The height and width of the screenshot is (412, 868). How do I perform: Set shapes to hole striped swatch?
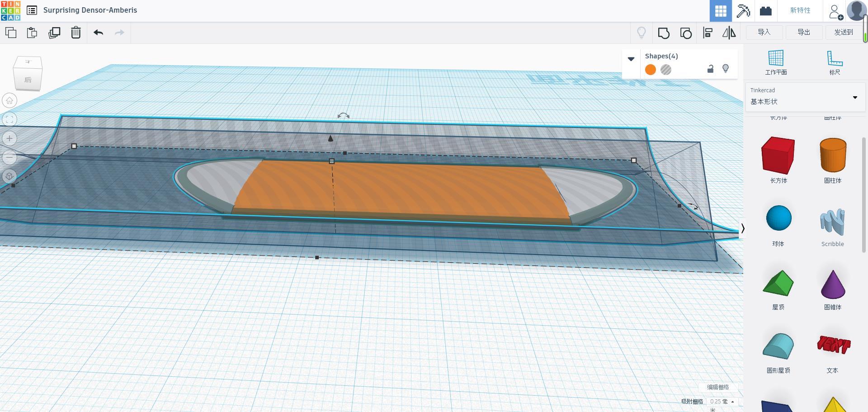pyautogui.click(x=666, y=70)
